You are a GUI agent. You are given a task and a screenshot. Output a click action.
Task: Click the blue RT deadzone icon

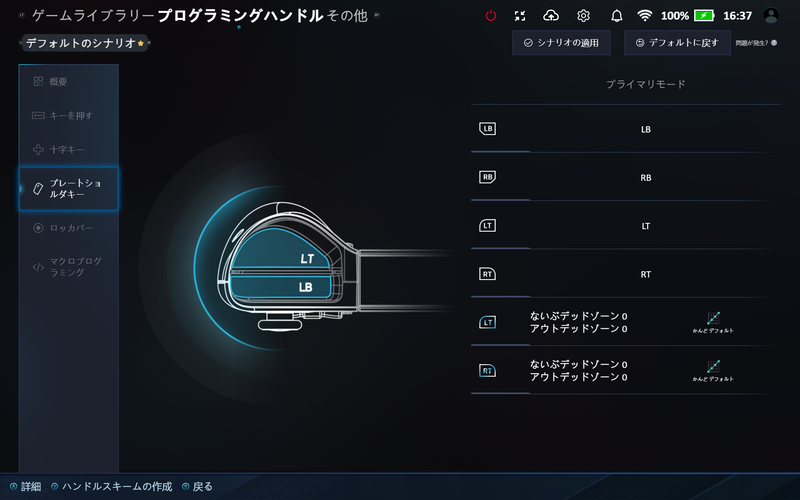pyautogui.click(x=487, y=370)
